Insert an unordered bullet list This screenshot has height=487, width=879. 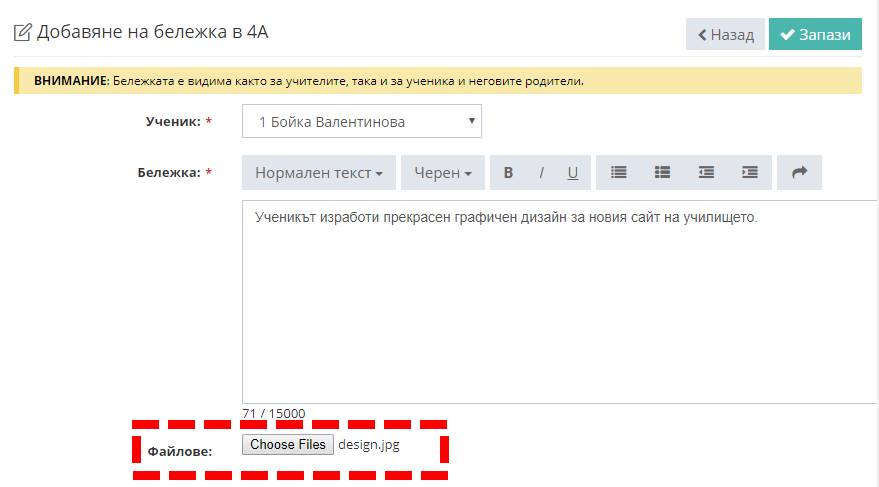(x=619, y=173)
